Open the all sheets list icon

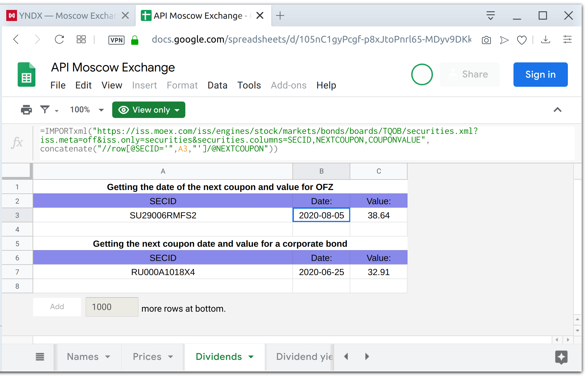click(40, 357)
